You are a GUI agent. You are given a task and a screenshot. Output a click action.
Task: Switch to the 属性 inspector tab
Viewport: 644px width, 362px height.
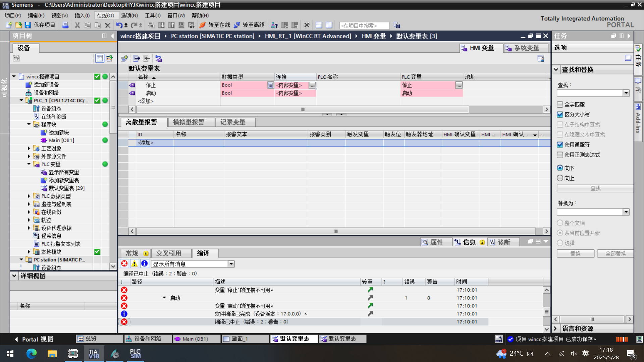coord(436,242)
